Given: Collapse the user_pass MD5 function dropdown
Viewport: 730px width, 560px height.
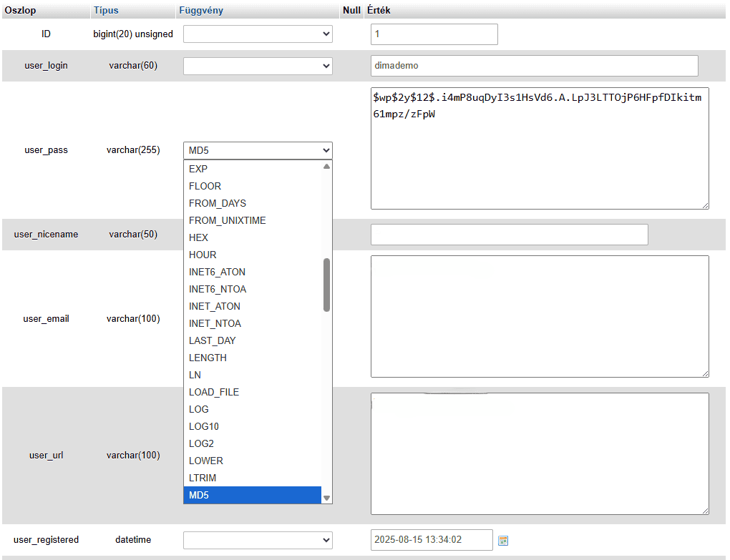Looking at the screenshot, I should click(258, 150).
